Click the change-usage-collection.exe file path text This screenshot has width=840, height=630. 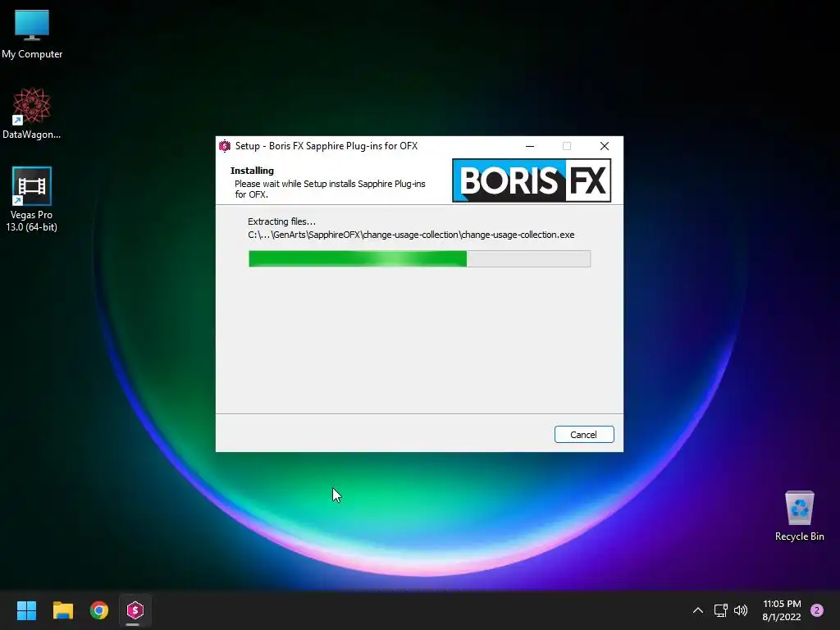pyautogui.click(x=411, y=235)
